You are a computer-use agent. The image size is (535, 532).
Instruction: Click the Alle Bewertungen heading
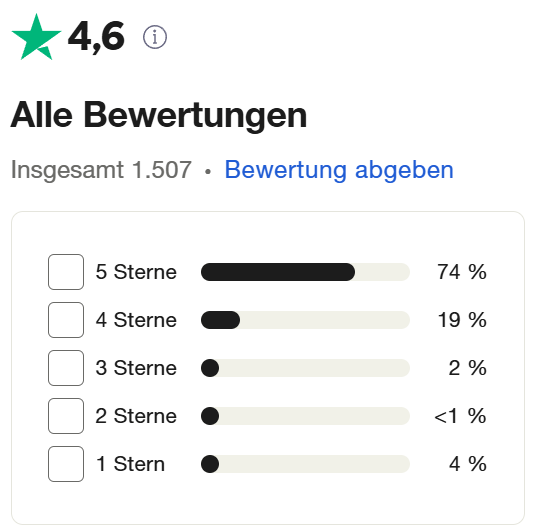pyautogui.click(x=159, y=115)
